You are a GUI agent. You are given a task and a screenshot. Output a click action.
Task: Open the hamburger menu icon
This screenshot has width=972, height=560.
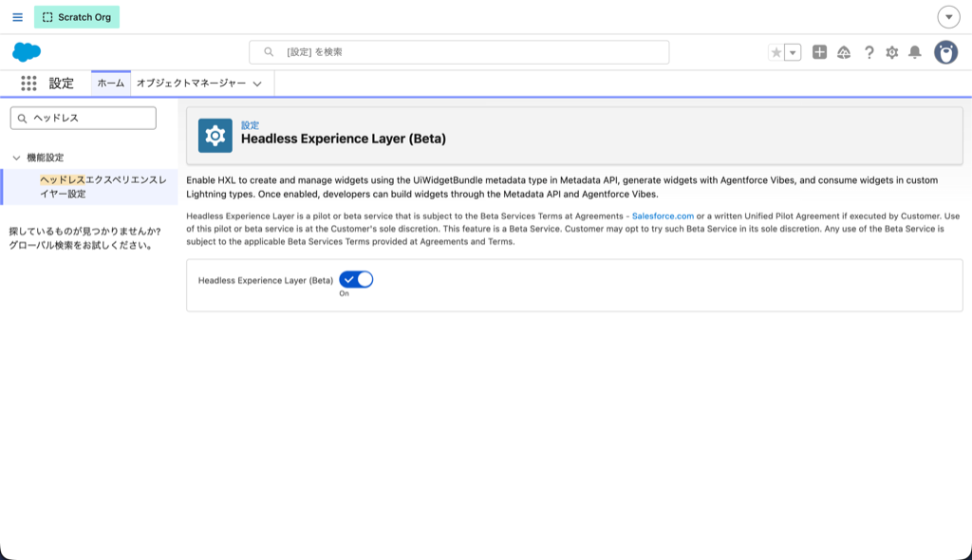tap(17, 17)
